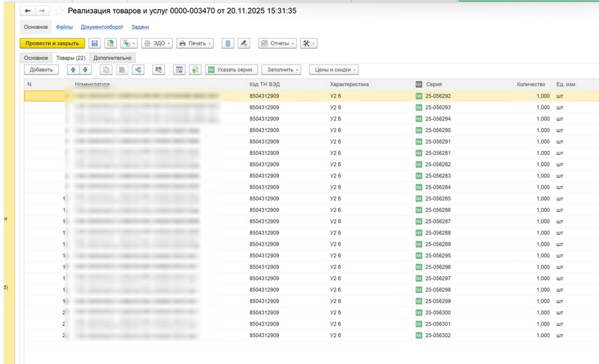The height and width of the screenshot is (364, 599).
Task: Open the Отчеты dropdown
Action: point(277,43)
